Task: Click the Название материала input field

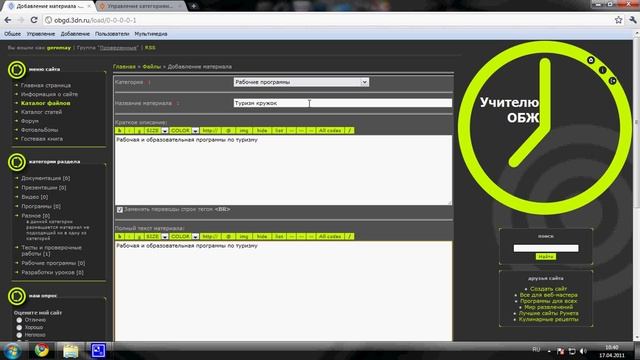Action: click(342, 103)
